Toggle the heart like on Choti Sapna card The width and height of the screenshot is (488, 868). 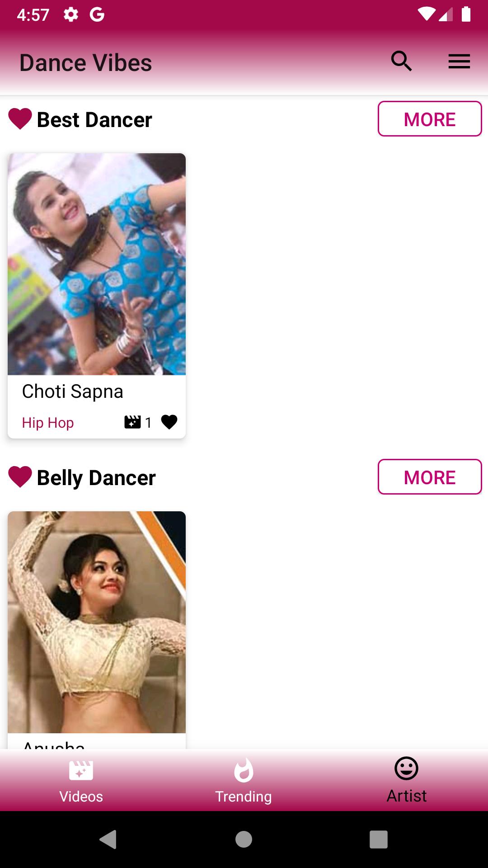point(169,422)
